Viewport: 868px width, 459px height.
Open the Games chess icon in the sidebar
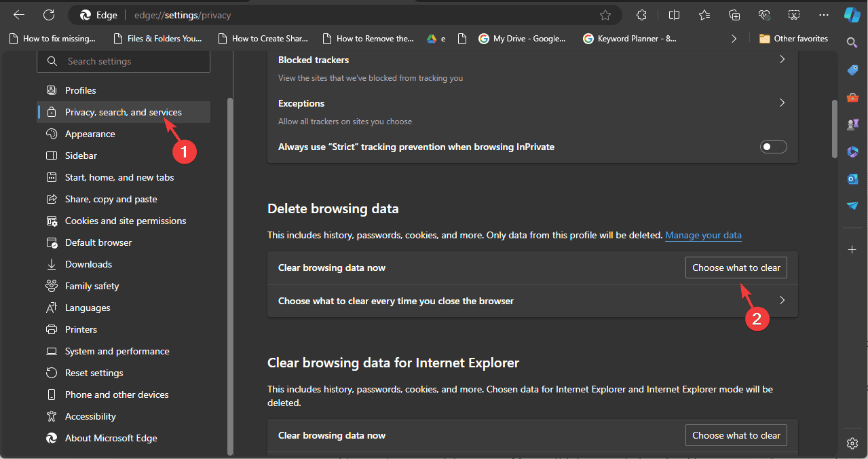click(852, 124)
